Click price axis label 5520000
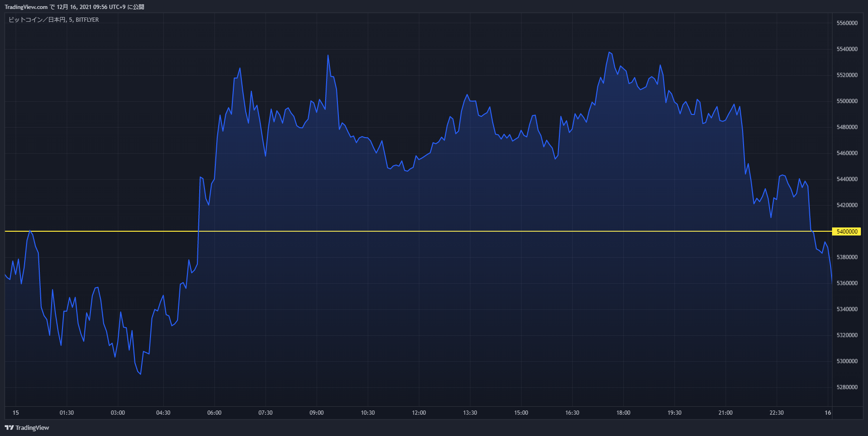The image size is (868, 436). pos(847,75)
